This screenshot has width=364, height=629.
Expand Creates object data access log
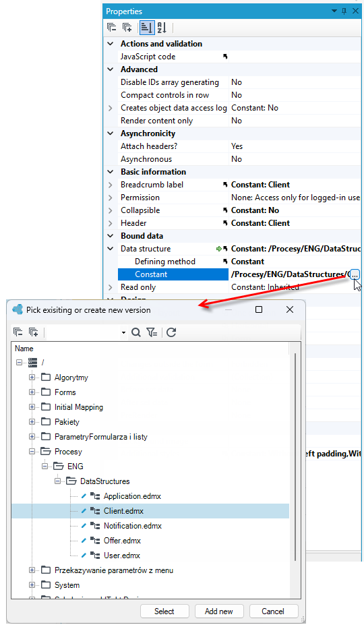(x=111, y=108)
